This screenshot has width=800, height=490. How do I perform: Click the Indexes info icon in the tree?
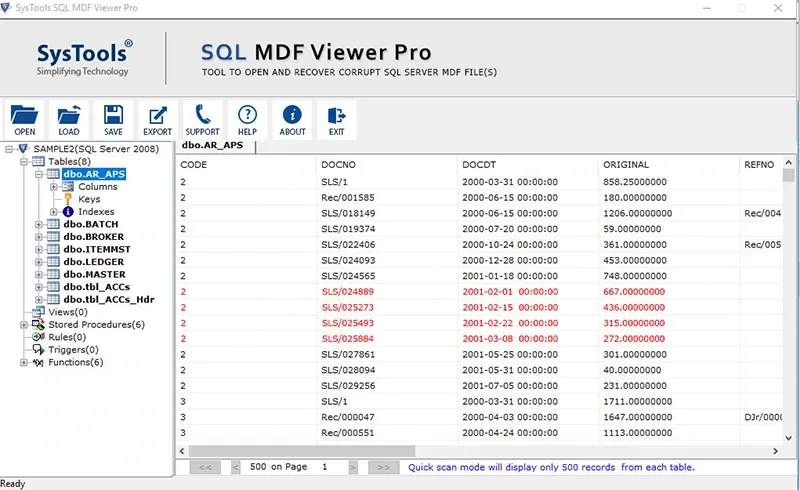(x=68, y=211)
